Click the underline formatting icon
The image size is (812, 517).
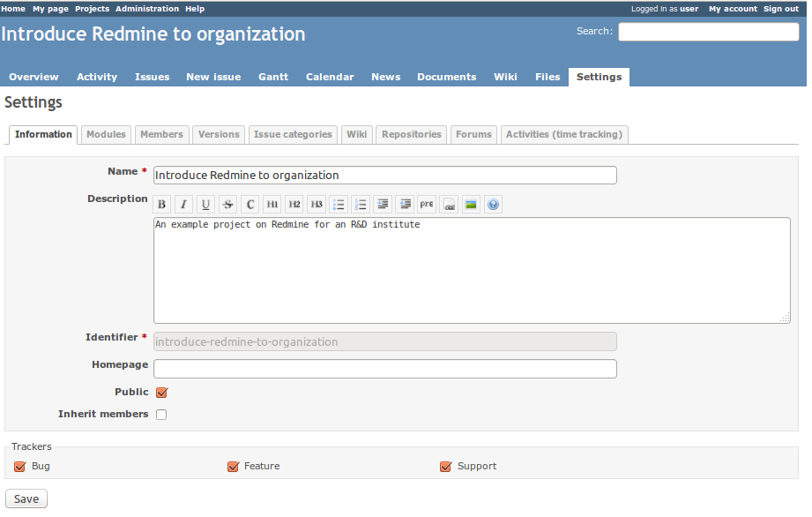(x=206, y=205)
